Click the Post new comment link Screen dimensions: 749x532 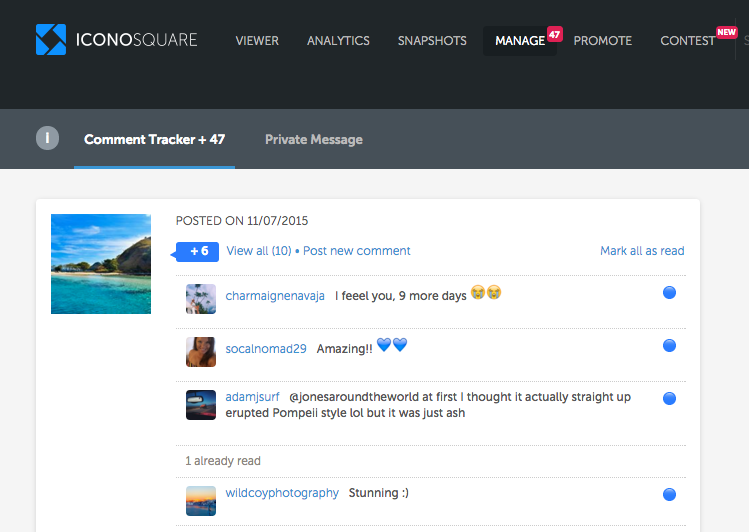(357, 251)
